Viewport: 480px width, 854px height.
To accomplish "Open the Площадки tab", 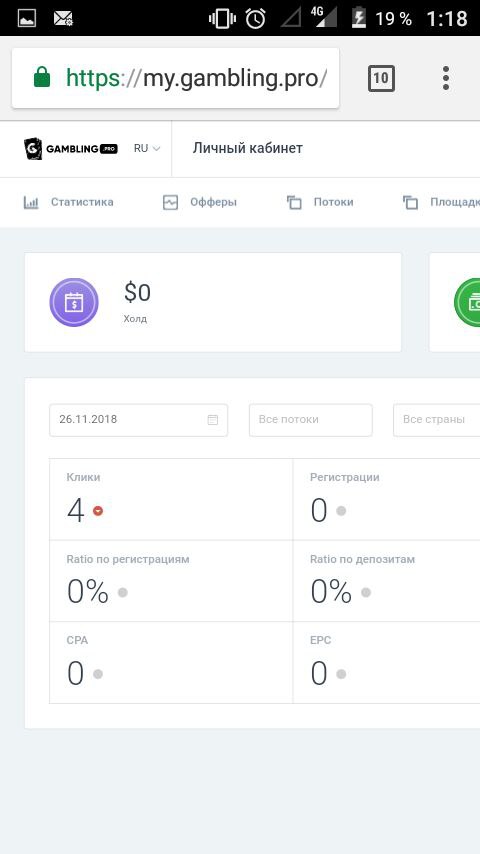I will click(x=441, y=202).
